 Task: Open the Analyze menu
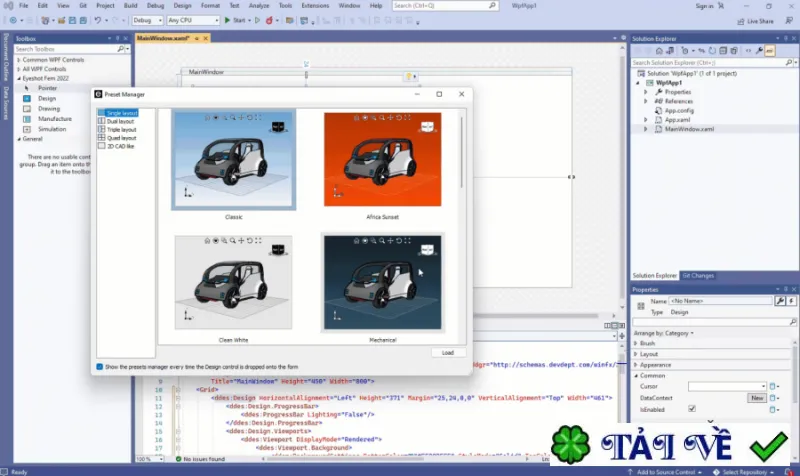pos(259,6)
